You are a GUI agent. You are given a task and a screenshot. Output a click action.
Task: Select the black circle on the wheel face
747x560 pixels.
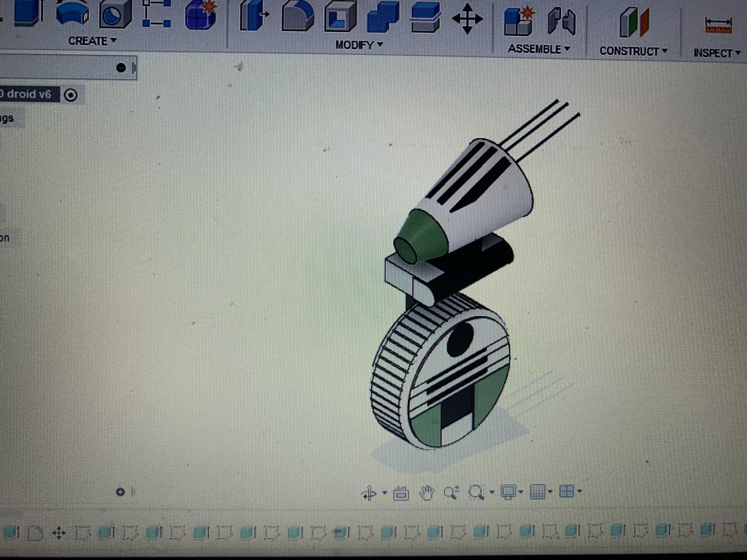tap(460, 340)
